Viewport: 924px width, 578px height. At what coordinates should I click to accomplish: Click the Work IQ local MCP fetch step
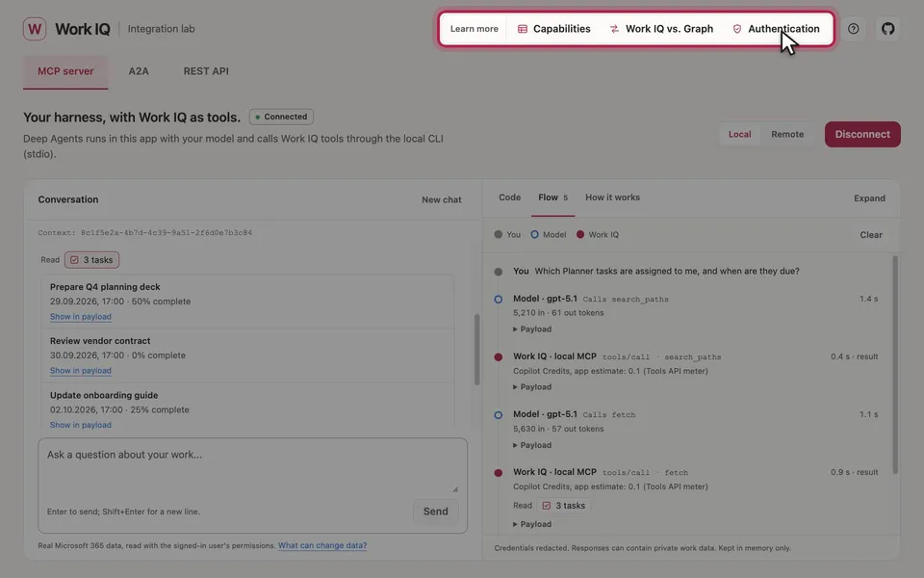(x=601, y=472)
